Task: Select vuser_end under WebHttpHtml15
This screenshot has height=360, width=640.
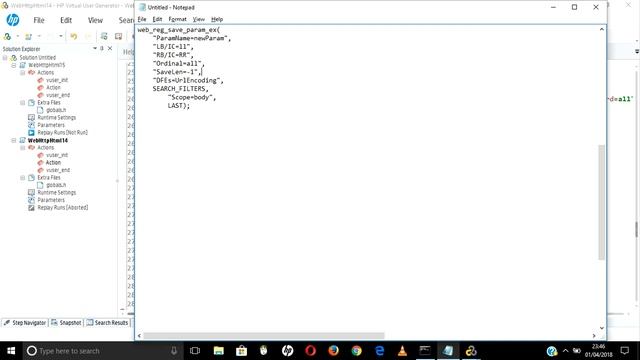Action: click(x=58, y=95)
